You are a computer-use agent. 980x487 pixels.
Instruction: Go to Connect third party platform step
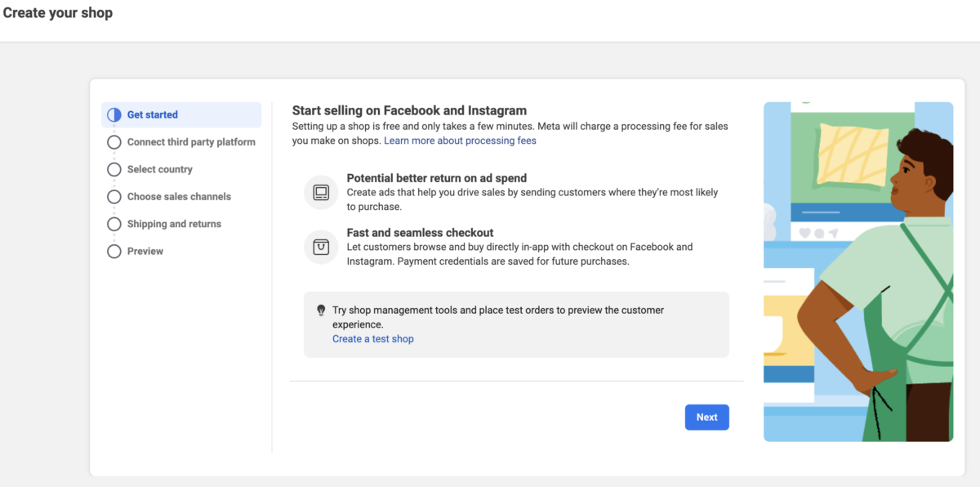click(191, 142)
